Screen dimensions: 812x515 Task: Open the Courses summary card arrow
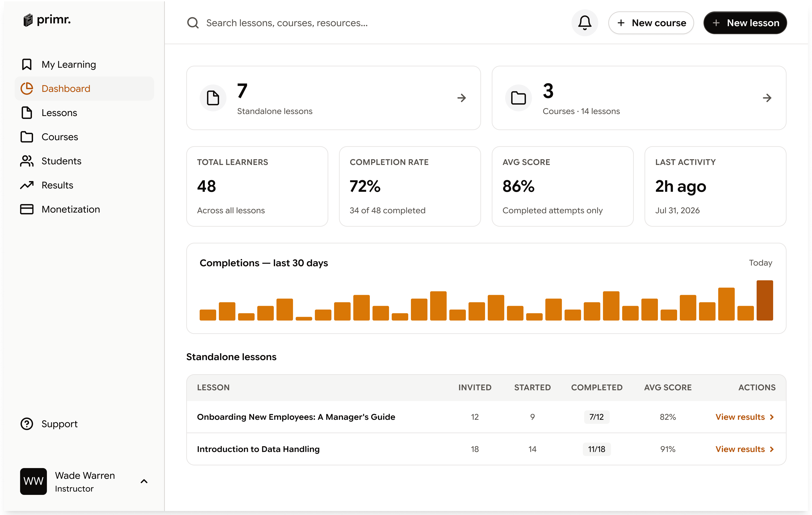click(x=767, y=98)
